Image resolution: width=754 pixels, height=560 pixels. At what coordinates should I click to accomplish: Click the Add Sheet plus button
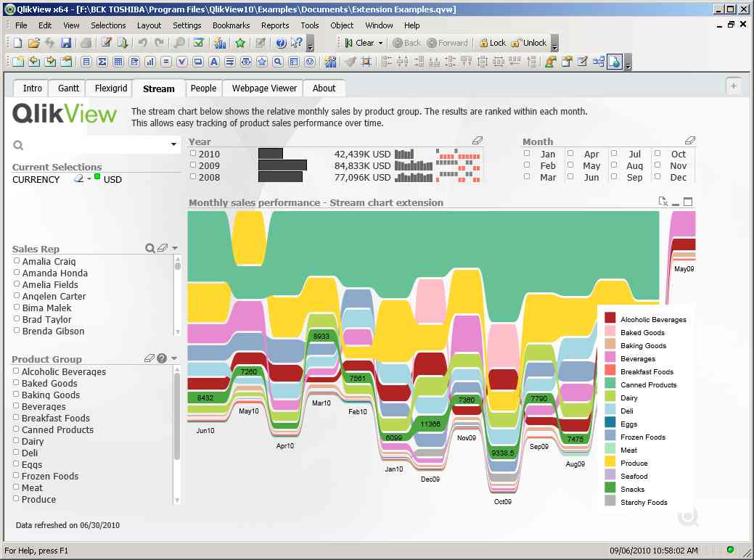[x=733, y=86]
